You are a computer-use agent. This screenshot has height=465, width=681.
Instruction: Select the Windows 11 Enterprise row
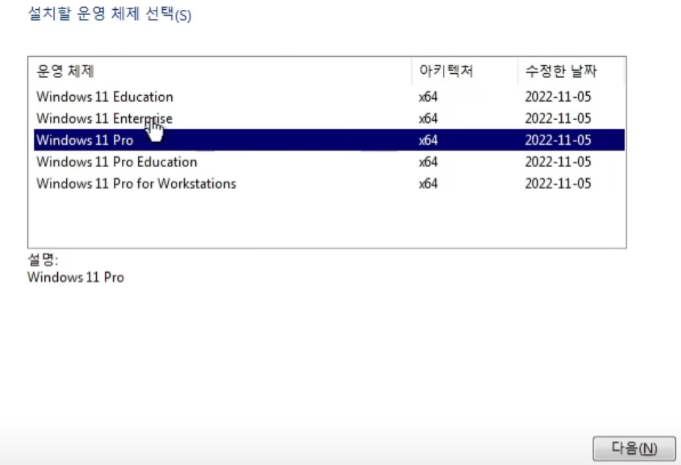click(329, 119)
